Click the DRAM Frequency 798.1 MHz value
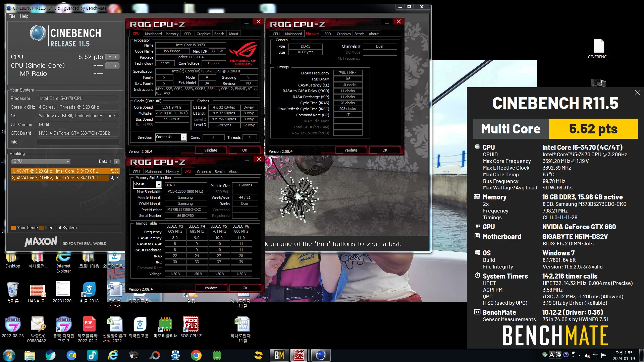The height and width of the screenshot is (362, 644). tap(347, 73)
